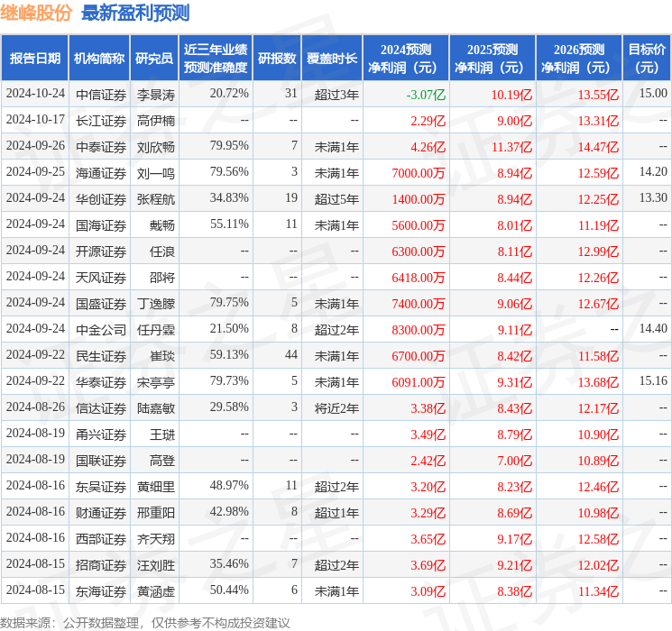
Task: Click target price 13.30
Action: tap(653, 198)
